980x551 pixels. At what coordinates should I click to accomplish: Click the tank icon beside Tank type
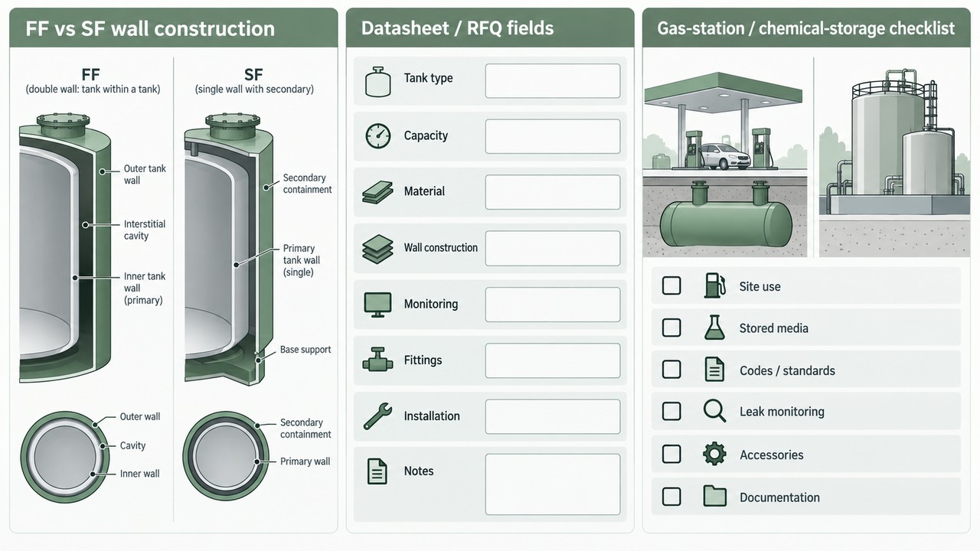tap(377, 80)
